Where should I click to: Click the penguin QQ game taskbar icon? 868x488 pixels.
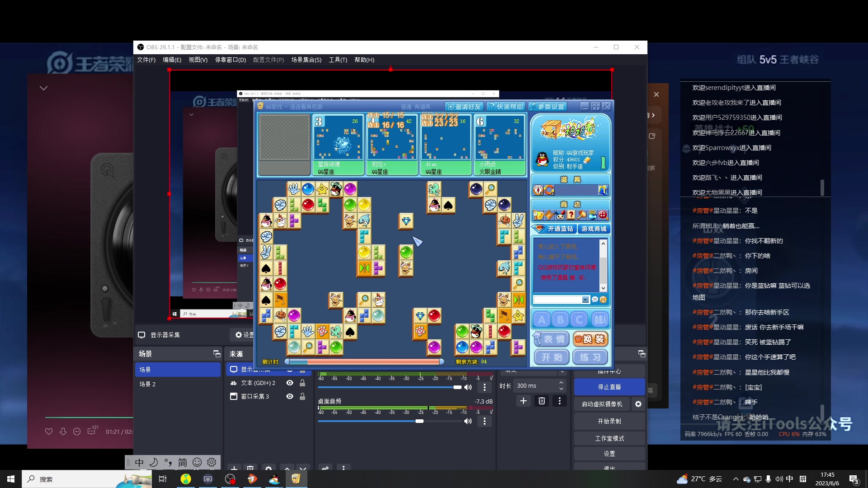274,479
